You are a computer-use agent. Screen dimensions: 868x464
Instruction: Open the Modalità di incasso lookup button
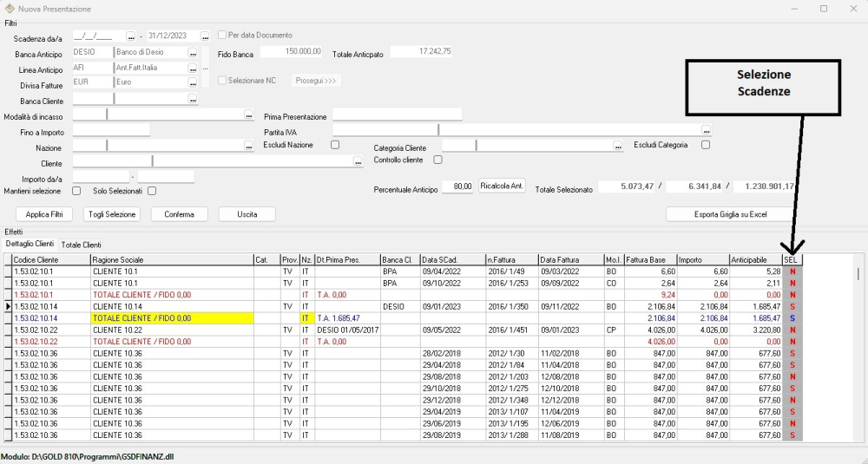[248, 114]
